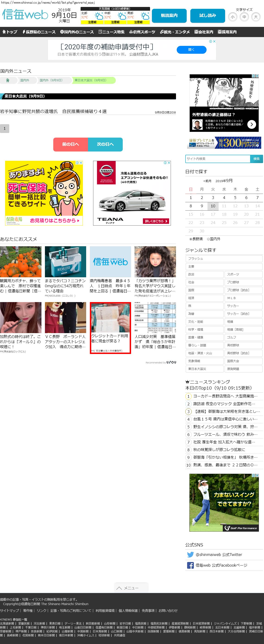The image size is (264, 644).
Task: Click the home breadcrumb icon
Action: [8, 80]
